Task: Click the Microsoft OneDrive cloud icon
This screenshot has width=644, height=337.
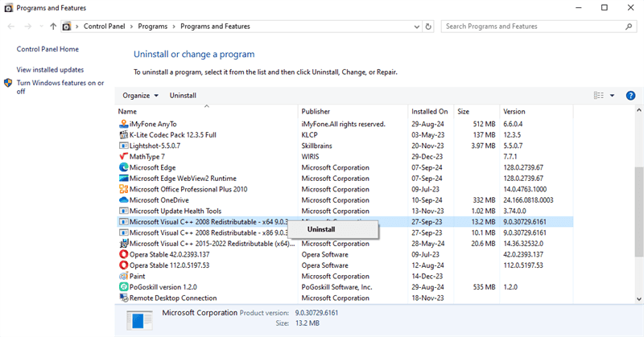Action: 123,200
